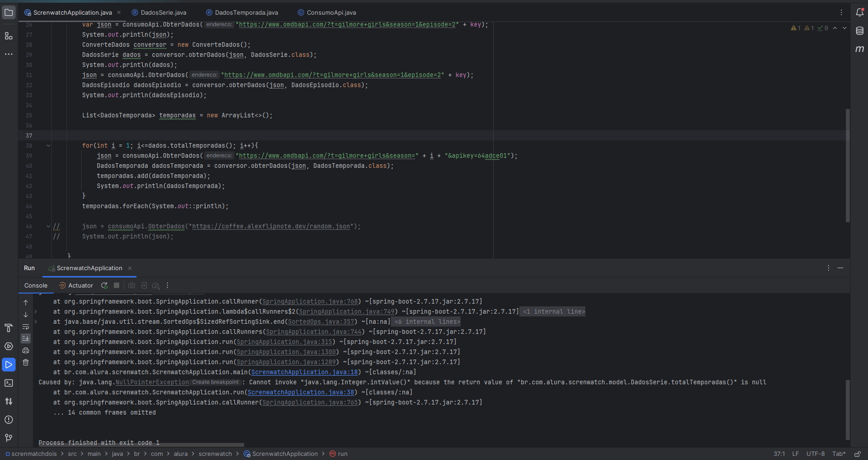Switch to ConsumoApi.java tab
Image resolution: width=868 pixels, height=460 pixels.
tap(327, 12)
